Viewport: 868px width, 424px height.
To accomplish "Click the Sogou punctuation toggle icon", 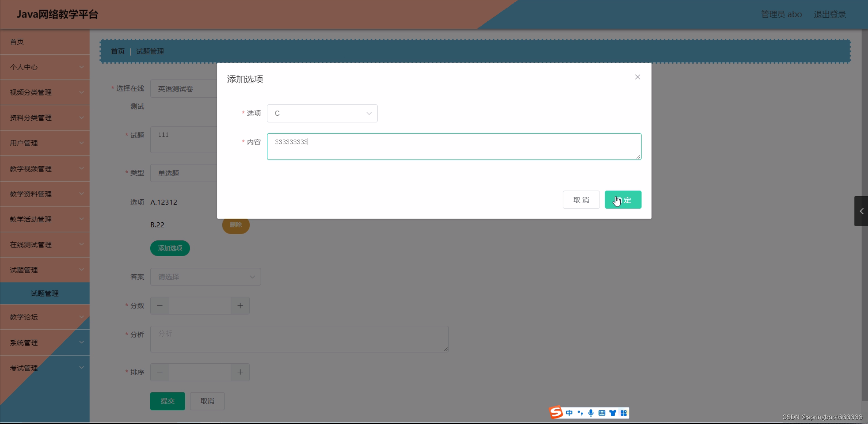I will pos(580,413).
